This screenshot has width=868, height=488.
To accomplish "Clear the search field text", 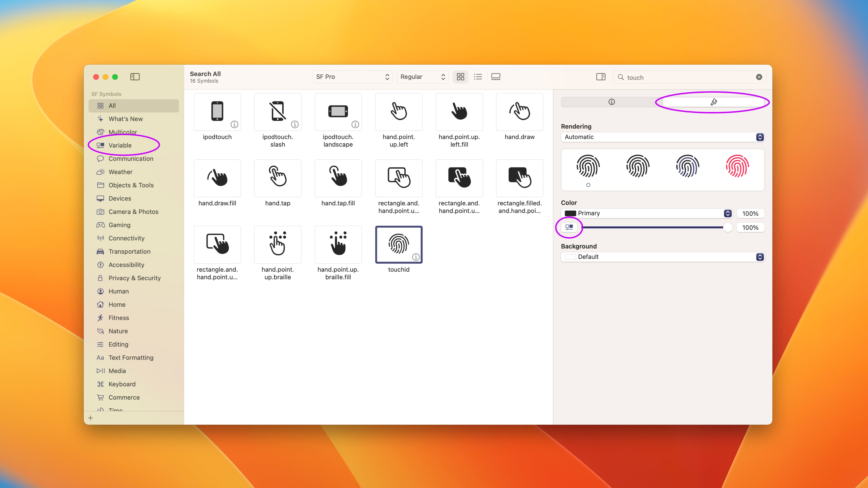I will point(759,77).
